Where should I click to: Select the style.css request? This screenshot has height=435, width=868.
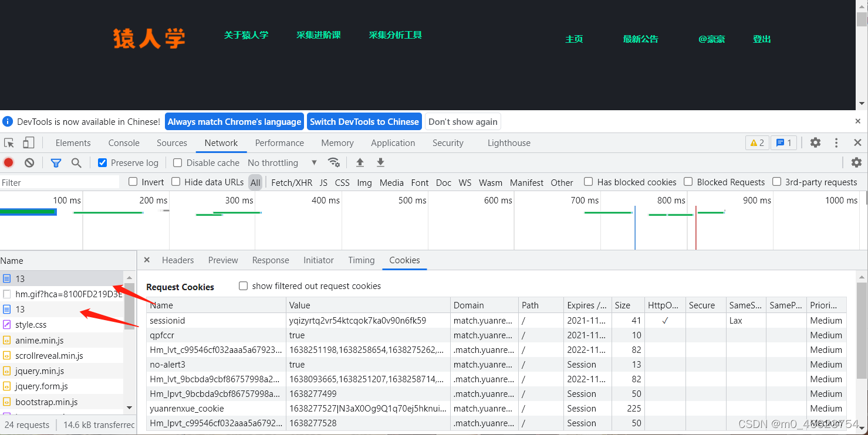click(x=62, y=324)
